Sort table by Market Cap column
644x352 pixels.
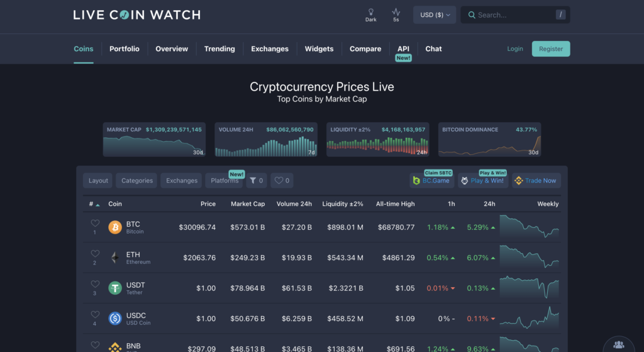tap(248, 204)
